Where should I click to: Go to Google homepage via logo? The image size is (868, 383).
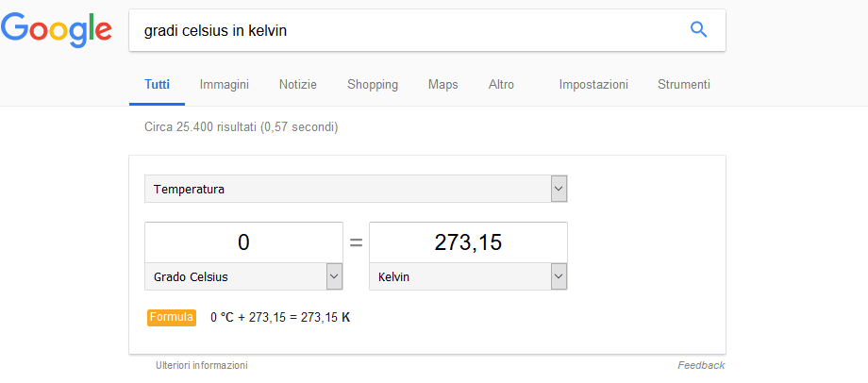click(x=57, y=30)
